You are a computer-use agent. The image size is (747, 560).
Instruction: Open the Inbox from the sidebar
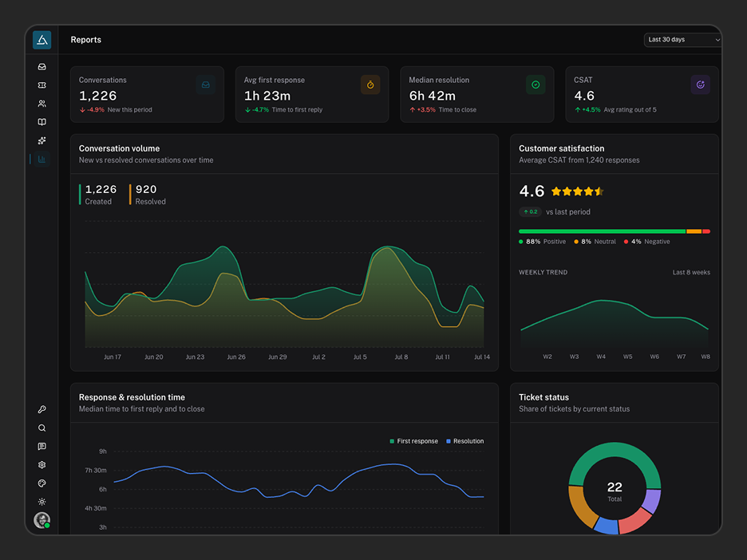pos(42,67)
